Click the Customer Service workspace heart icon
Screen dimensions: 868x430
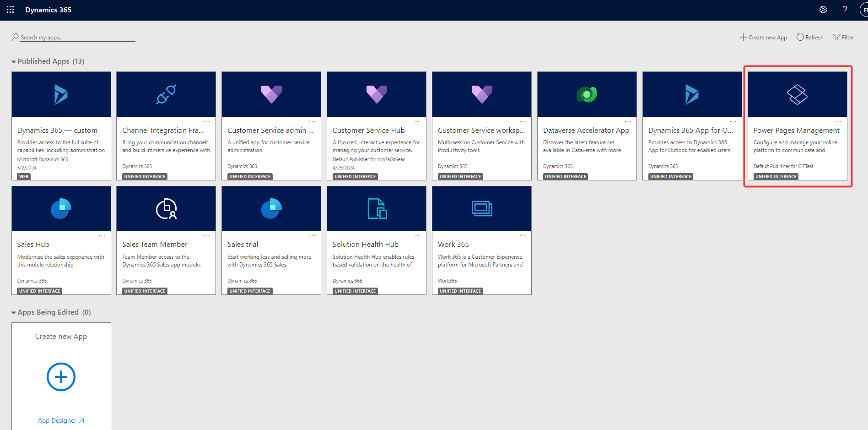[x=482, y=94]
